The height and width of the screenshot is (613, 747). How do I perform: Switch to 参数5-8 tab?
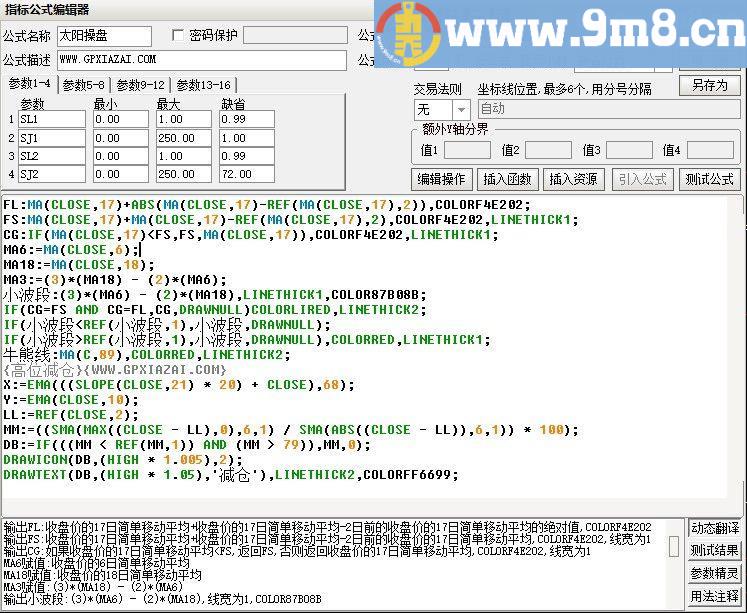[x=83, y=85]
